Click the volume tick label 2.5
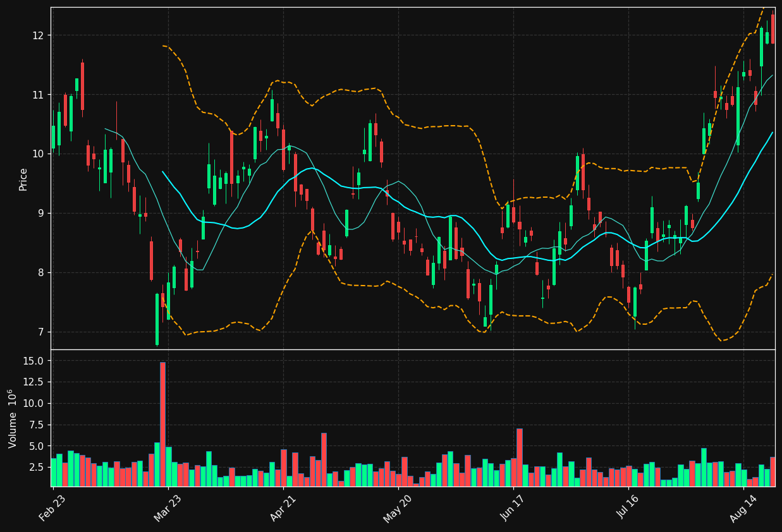The image size is (782, 532). pos(37,468)
